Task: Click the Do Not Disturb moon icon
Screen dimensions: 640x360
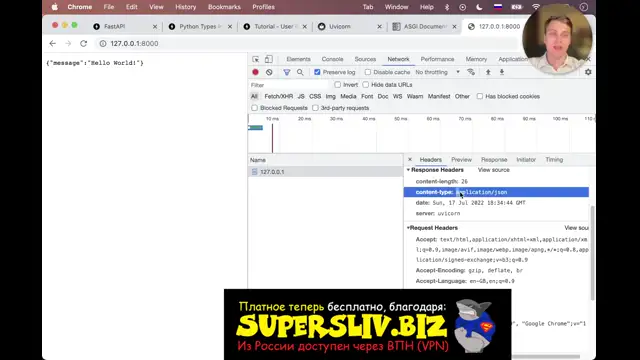Action: click(479, 7)
